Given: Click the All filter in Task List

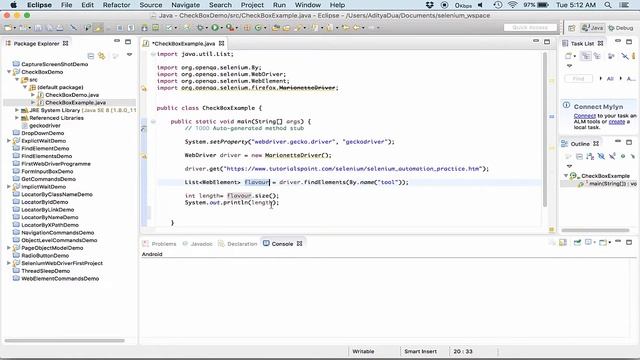Looking at the screenshot, I should tap(610, 78).
